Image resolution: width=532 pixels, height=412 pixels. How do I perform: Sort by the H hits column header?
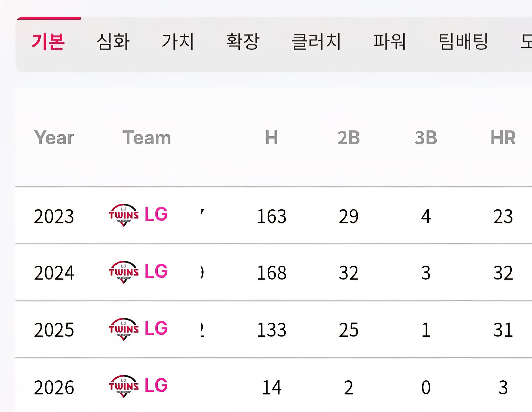click(x=271, y=137)
